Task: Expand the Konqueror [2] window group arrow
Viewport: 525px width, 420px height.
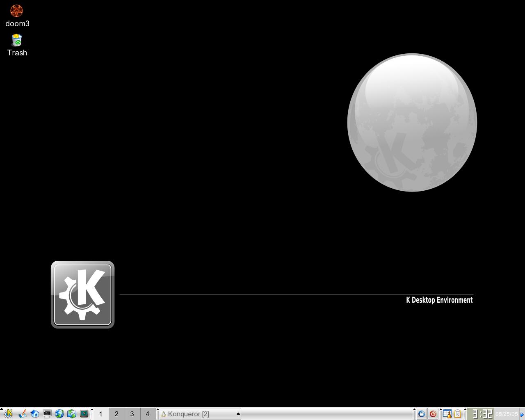Action: [238, 413]
